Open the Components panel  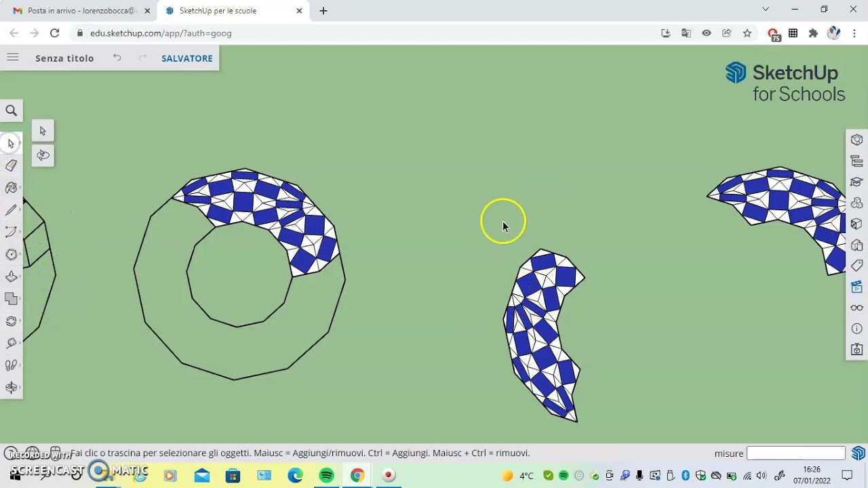point(857,203)
